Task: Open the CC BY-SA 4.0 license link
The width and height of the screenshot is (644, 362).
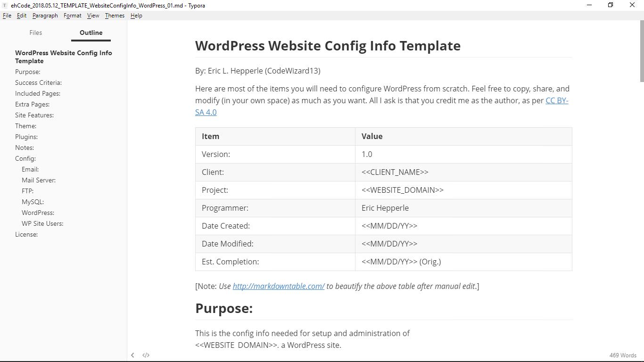Action: 556,100
